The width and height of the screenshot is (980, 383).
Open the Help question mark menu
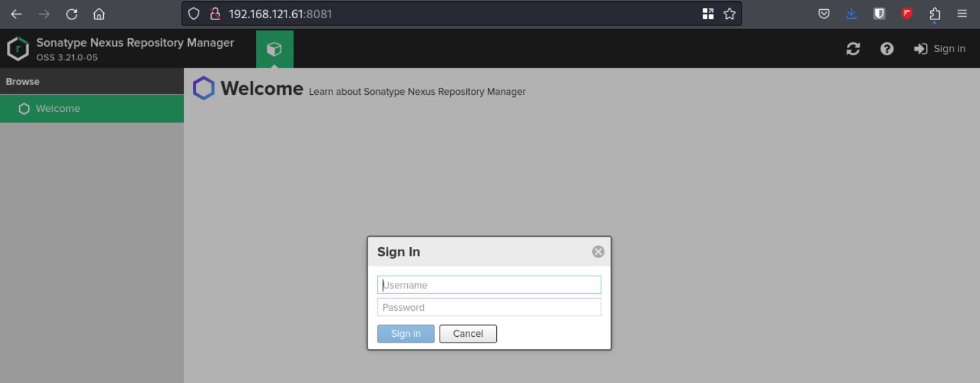(x=886, y=49)
